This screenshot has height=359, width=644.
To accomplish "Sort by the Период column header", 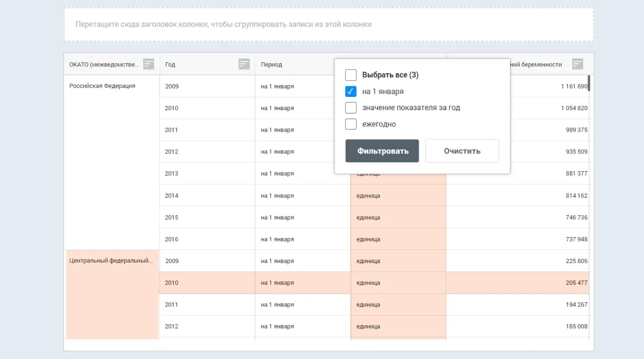I will pyautogui.click(x=272, y=64).
